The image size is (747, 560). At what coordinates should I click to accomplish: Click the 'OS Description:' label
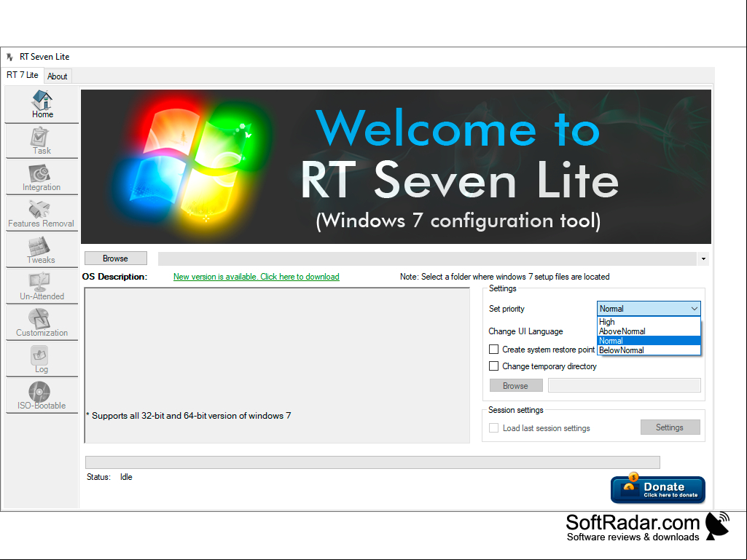(x=115, y=277)
